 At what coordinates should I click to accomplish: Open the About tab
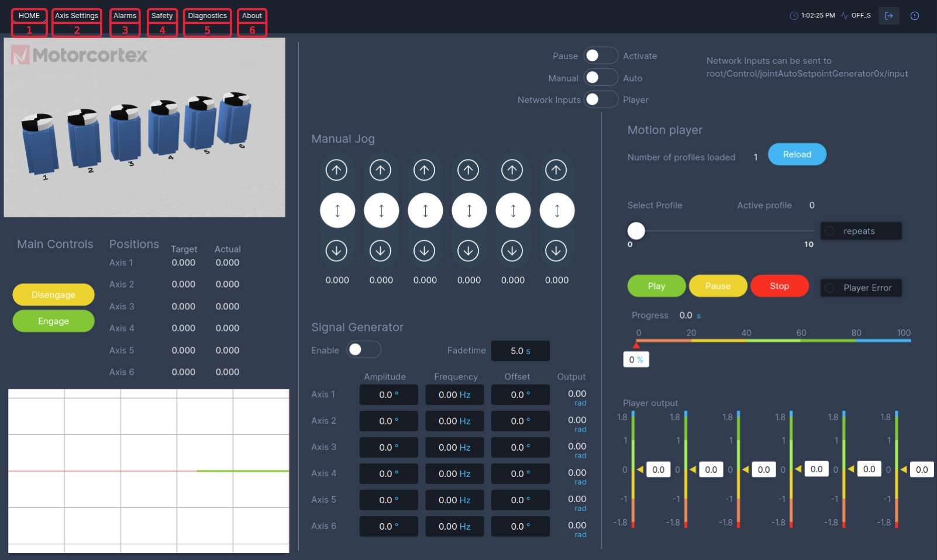click(252, 16)
